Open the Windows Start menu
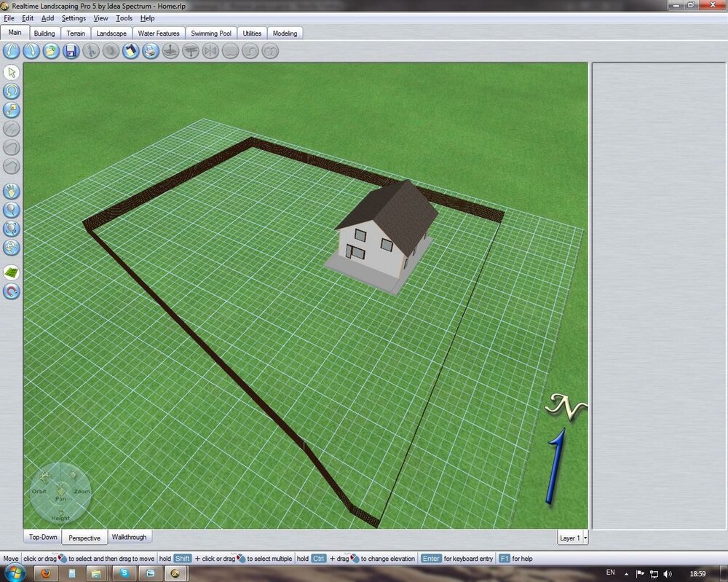The height and width of the screenshot is (582, 728). (x=15, y=573)
